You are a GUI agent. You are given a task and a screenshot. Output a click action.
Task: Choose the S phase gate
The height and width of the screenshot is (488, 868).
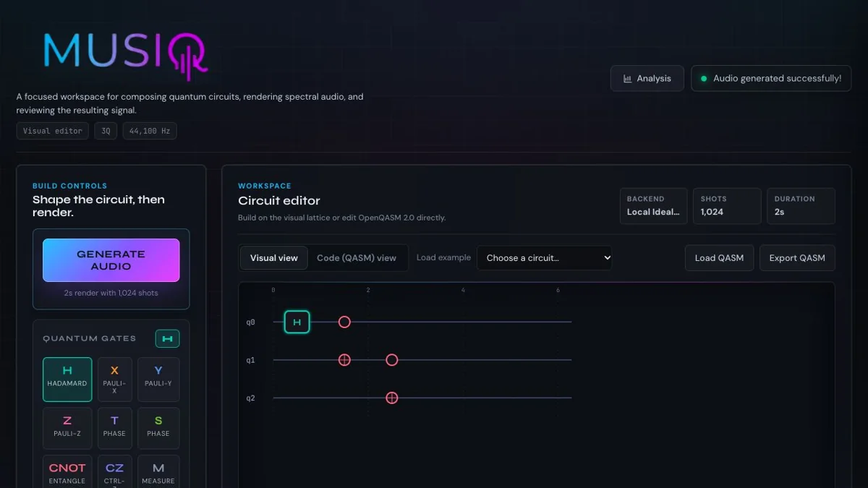(158, 428)
